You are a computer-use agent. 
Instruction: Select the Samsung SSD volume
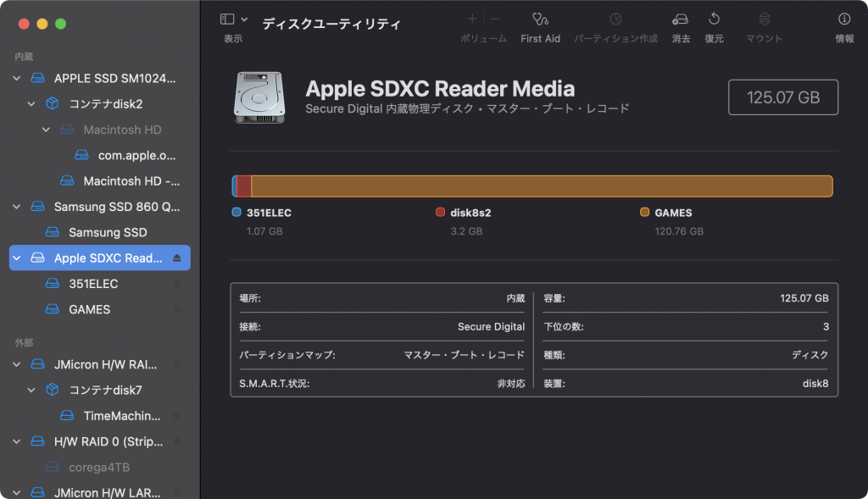pos(108,232)
